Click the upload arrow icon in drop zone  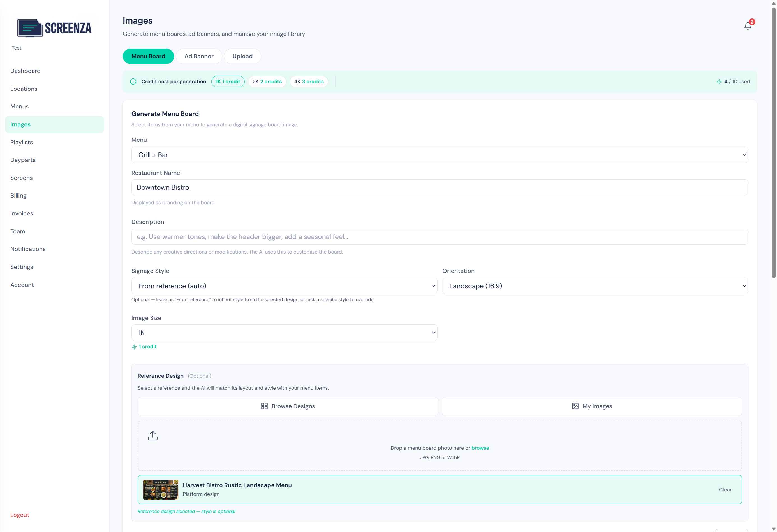click(153, 435)
